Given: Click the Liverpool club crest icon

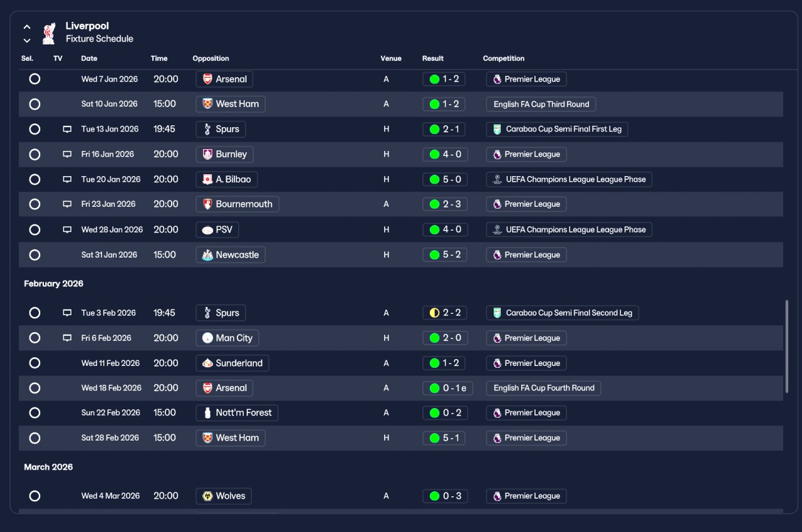Looking at the screenshot, I should (x=49, y=33).
